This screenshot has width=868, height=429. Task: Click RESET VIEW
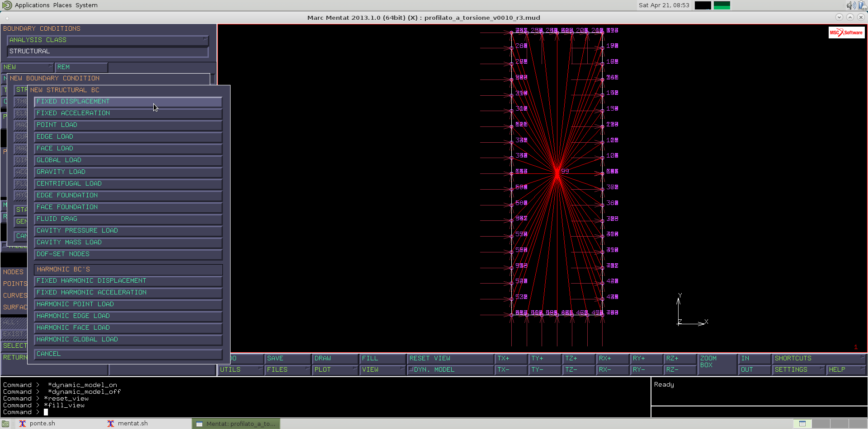(x=450, y=359)
